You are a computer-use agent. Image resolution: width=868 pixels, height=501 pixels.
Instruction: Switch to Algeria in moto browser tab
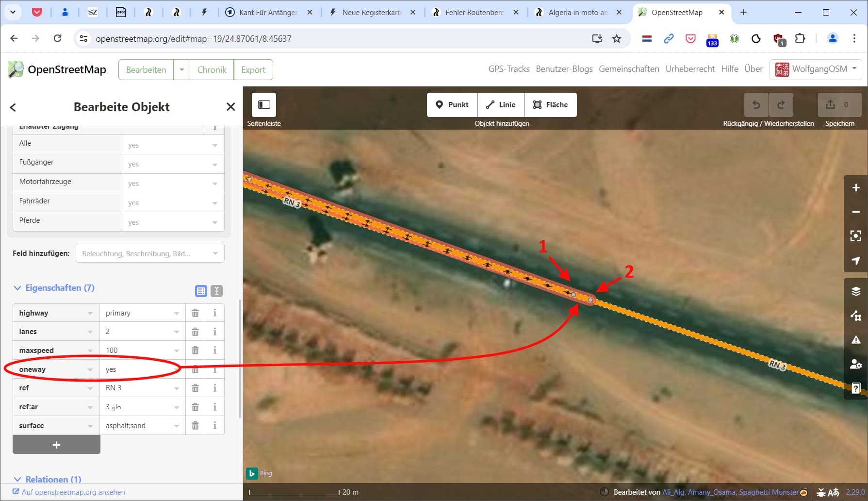point(577,13)
